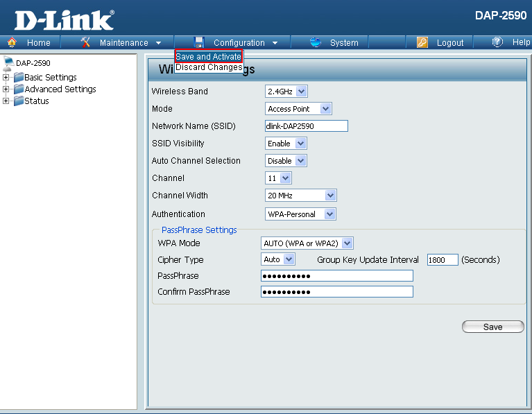
Task: Click the DAP-2590 device icon in tree
Action: point(8,63)
